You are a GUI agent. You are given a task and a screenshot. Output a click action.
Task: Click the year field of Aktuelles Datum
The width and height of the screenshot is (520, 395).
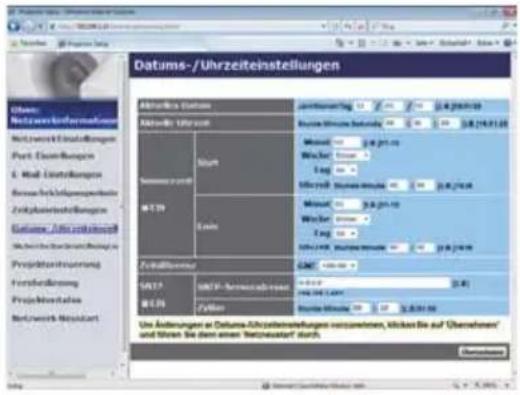click(x=362, y=106)
